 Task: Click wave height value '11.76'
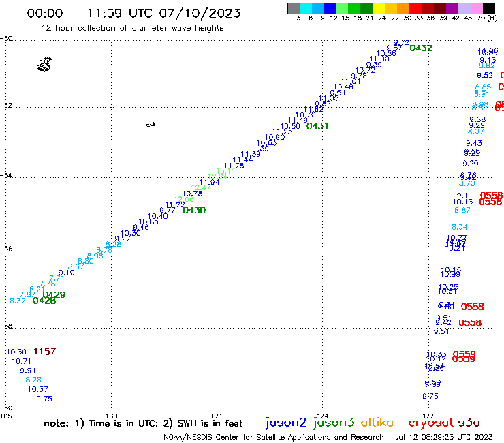(x=234, y=166)
